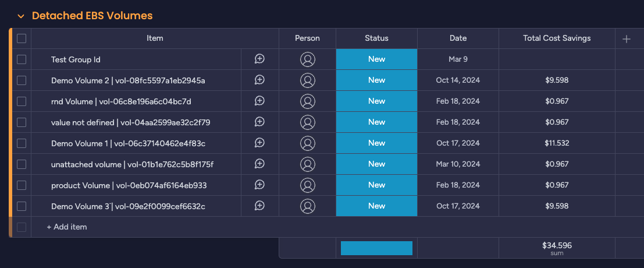The width and height of the screenshot is (644, 268).
Task: Select the Demo Volume 3 row checkbox
Action: pos(22,206)
